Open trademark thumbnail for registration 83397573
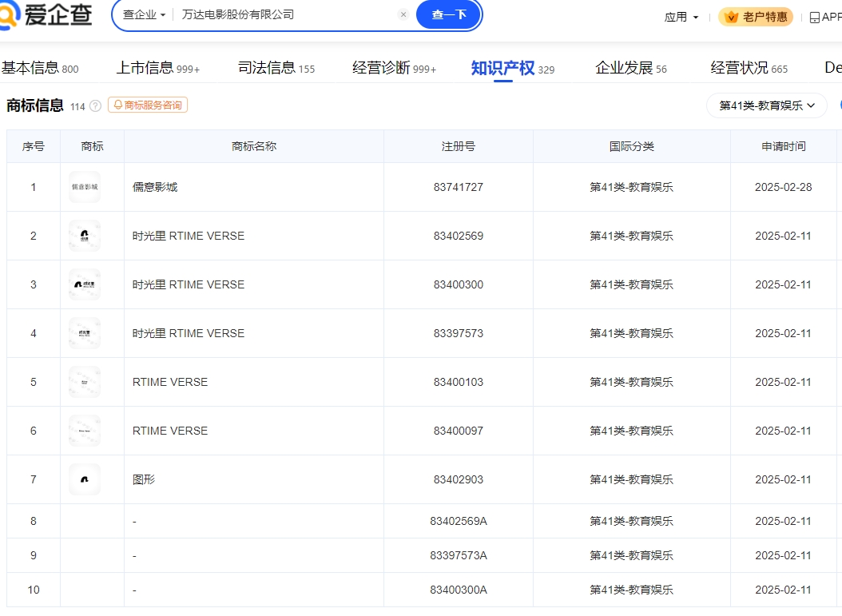This screenshot has width=842, height=616. point(85,333)
